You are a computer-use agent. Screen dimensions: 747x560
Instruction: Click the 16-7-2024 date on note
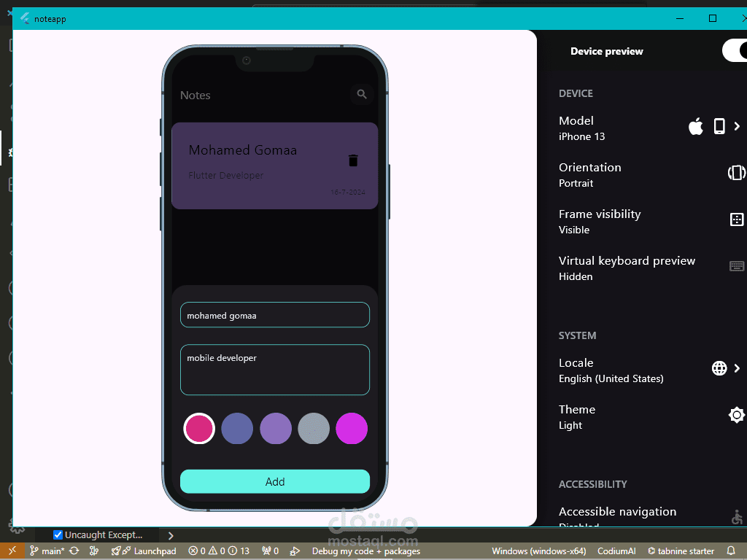(348, 192)
